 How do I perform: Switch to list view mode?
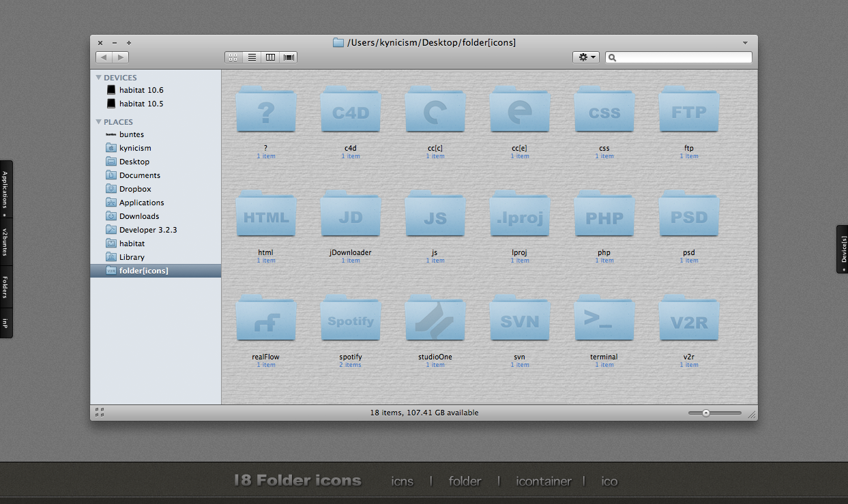252,57
